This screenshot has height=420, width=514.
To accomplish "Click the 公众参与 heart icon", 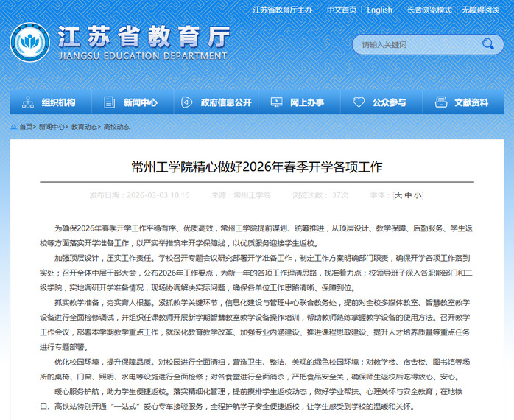I will tap(359, 102).
